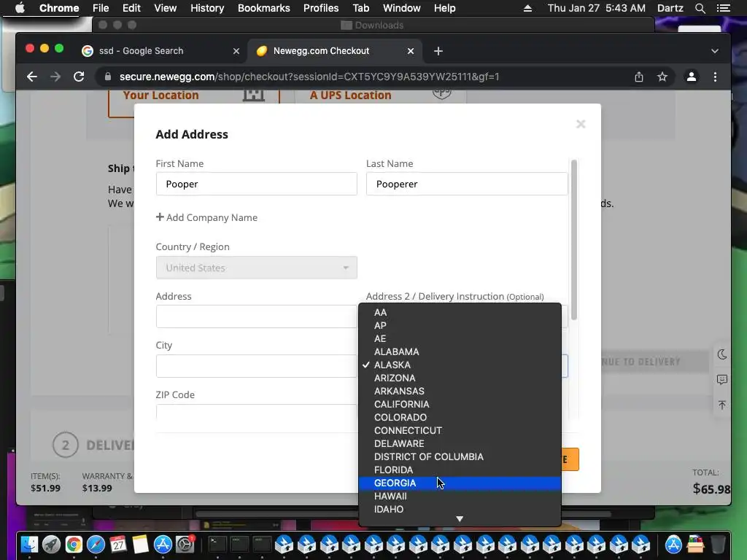Open Finder from the dock
747x560 pixels.
pos(29,544)
